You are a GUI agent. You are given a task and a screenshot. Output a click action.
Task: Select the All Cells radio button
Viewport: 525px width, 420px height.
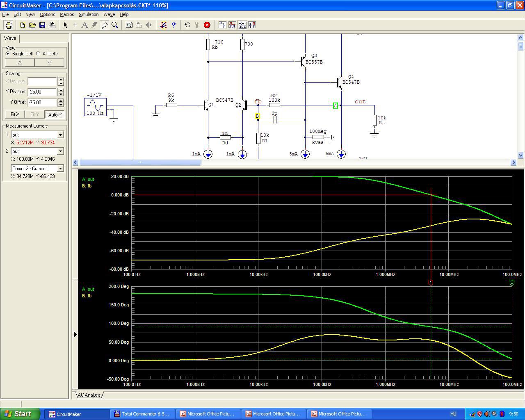click(38, 54)
